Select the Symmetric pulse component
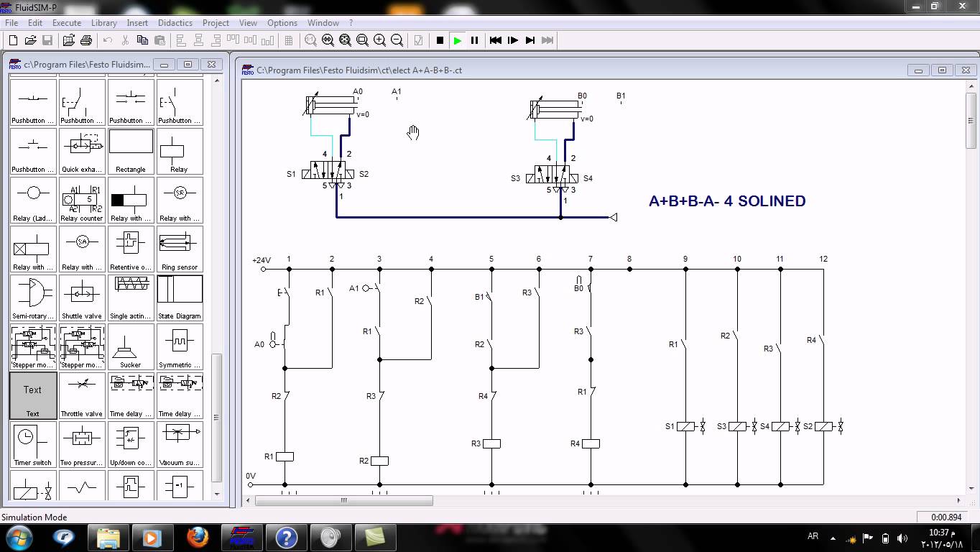 (x=180, y=346)
